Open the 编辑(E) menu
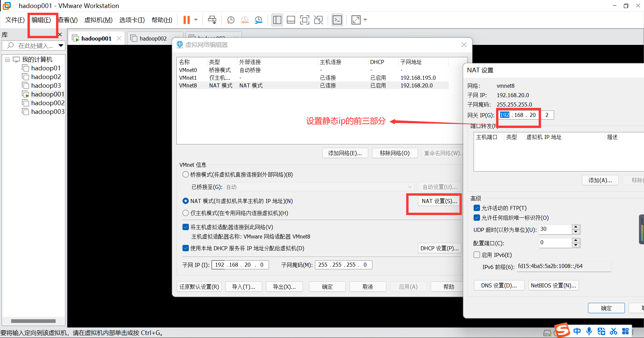Image resolution: width=644 pixels, height=338 pixels. coord(41,20)
